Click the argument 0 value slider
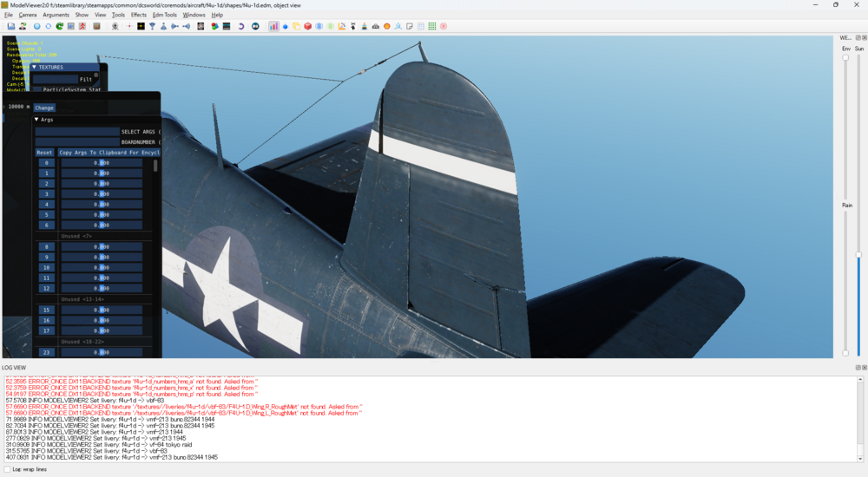The height and width of the screenshot is (477, 868). click(x=102, y=163)
